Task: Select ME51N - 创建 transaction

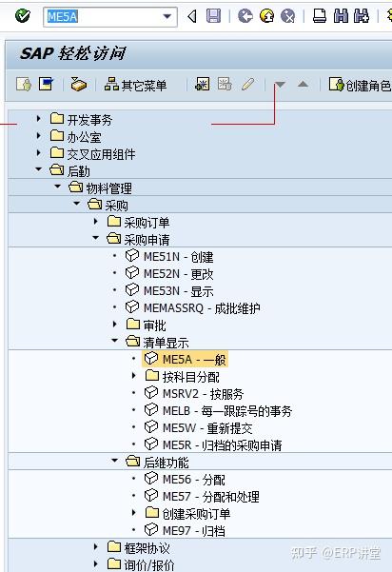Action: [178, 257]
